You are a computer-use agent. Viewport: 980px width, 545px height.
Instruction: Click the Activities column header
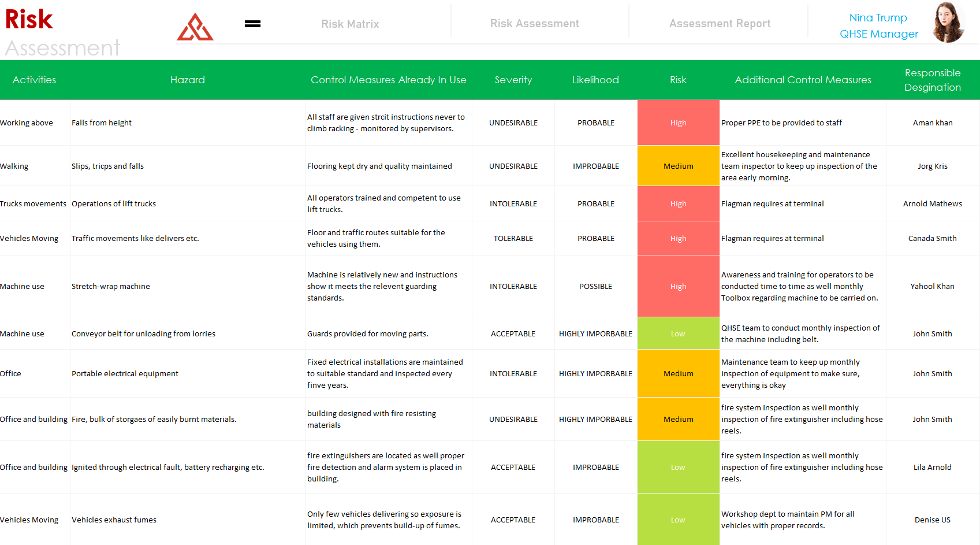pos(35,80)
